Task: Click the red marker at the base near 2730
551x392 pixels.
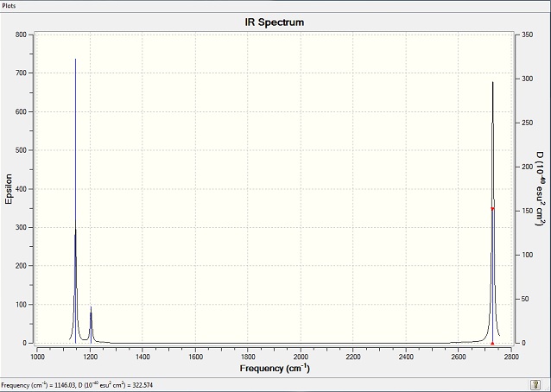Action: (x=492, y=343)
